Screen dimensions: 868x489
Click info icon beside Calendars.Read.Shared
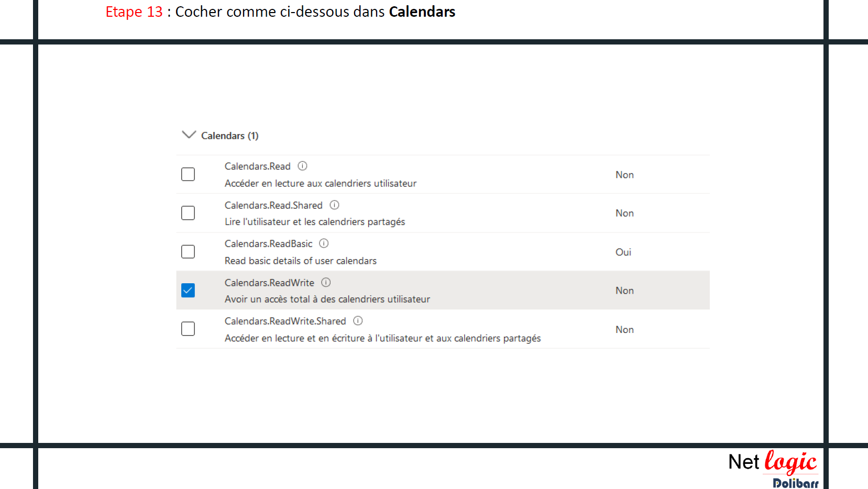tap(334, 205)
